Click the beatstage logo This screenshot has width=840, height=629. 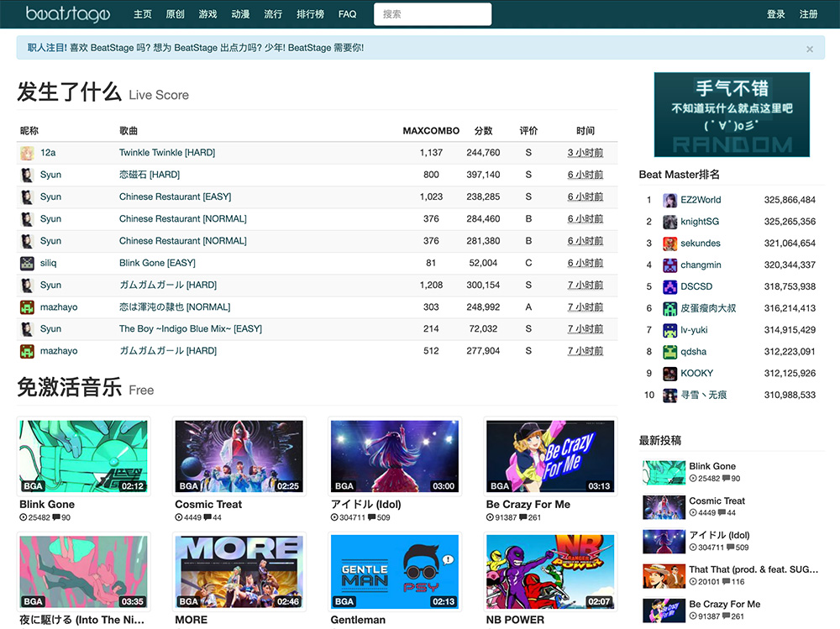(67, 14)
